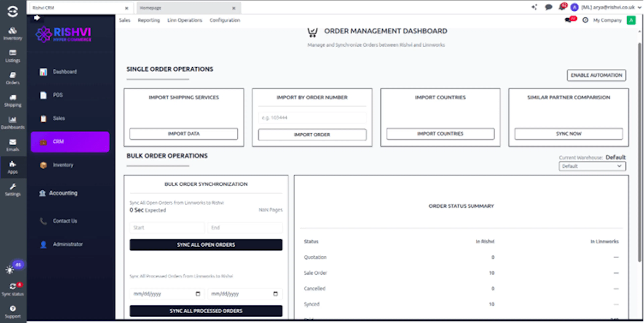Click the sun icon with 46 badge
The width and height of the screenshot is (644, 323).
coord(10,269)
